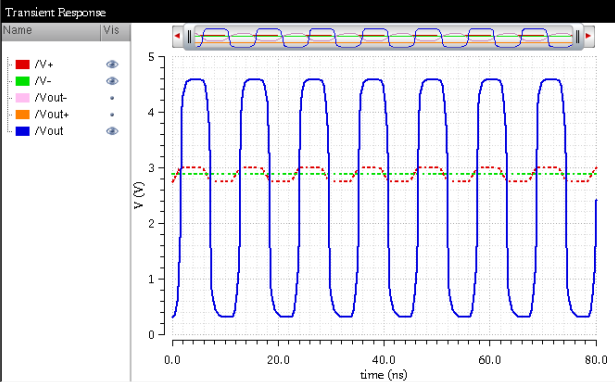Viewport: 615px width, 382px height.
Task: Select the /Vout signal name
Action: click(x=49, y=131)
